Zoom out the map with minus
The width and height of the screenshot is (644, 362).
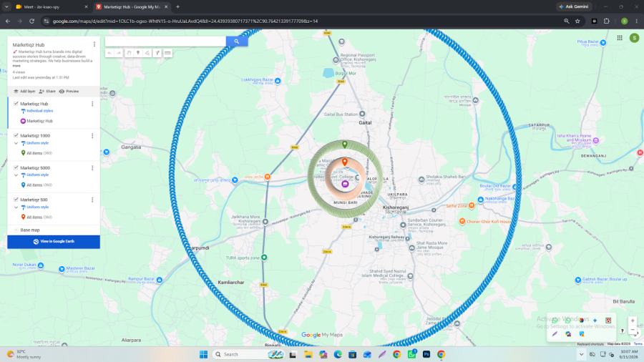click(633, 330)
